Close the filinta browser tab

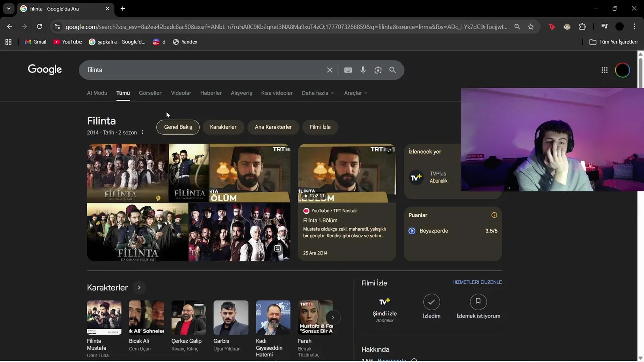pos(107,9)
